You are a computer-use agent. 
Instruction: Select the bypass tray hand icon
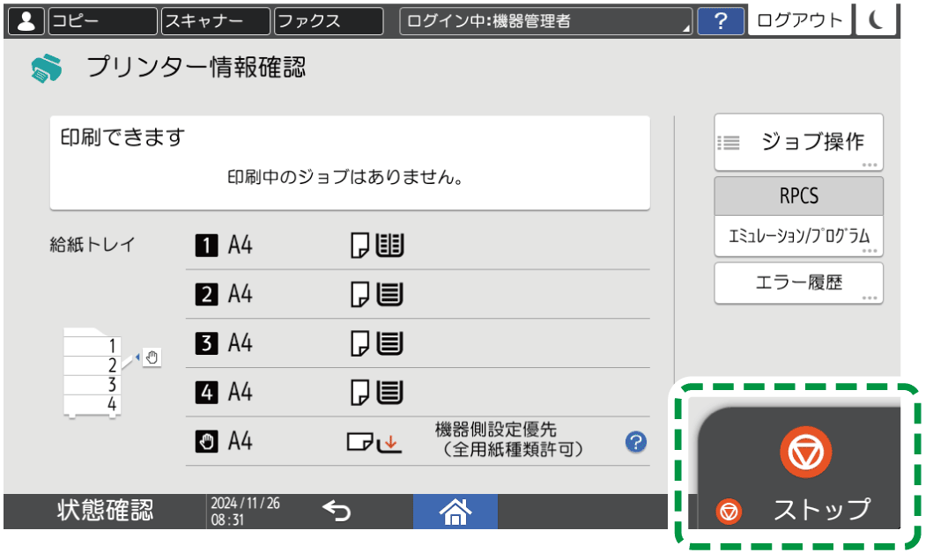click(x=206, y=443)
